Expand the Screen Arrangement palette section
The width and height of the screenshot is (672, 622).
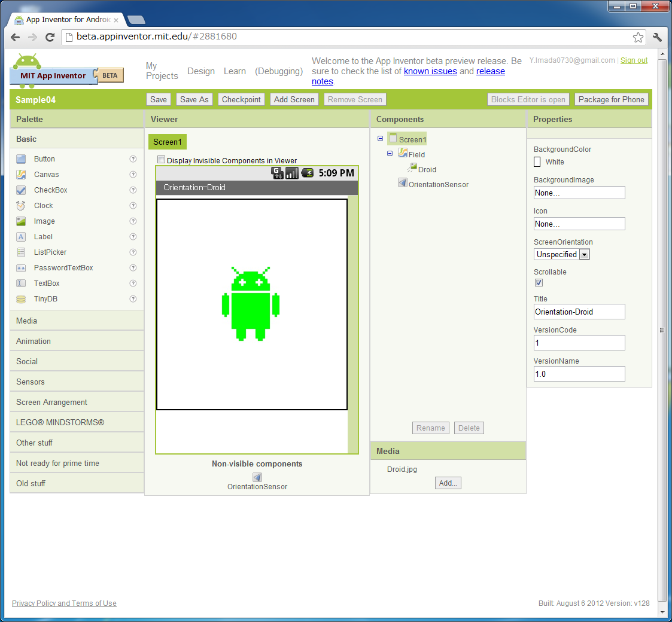click(x=77, y=403)
